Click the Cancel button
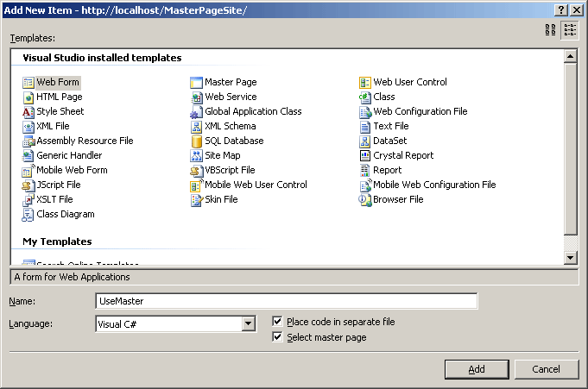 (x=547, y=369)
